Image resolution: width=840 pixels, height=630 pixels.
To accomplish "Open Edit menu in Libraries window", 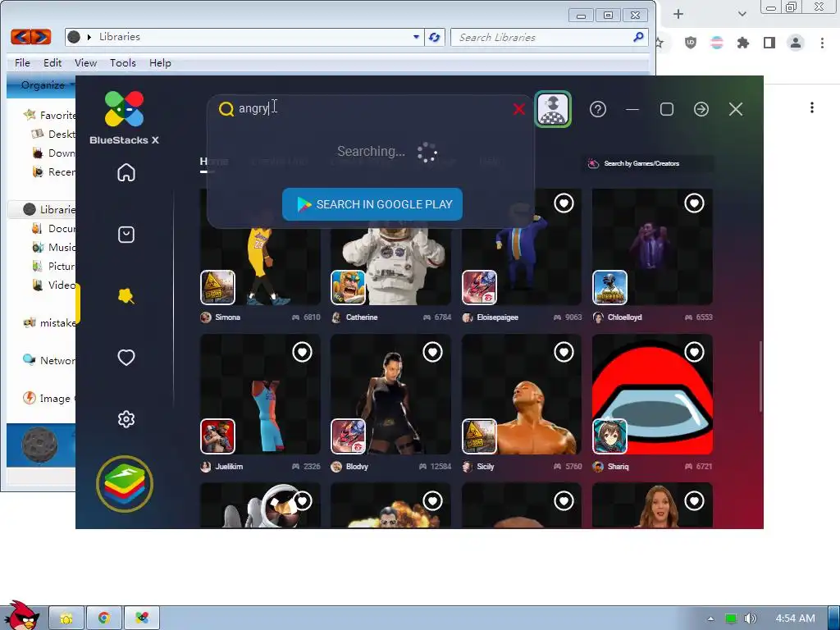I will tap(52, 62).
